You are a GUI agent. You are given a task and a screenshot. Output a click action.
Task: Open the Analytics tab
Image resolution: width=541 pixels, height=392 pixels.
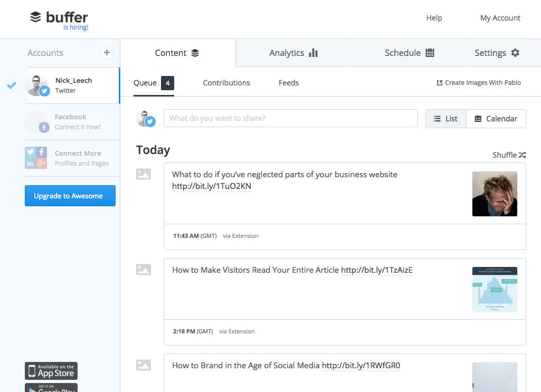pos(293,53)
